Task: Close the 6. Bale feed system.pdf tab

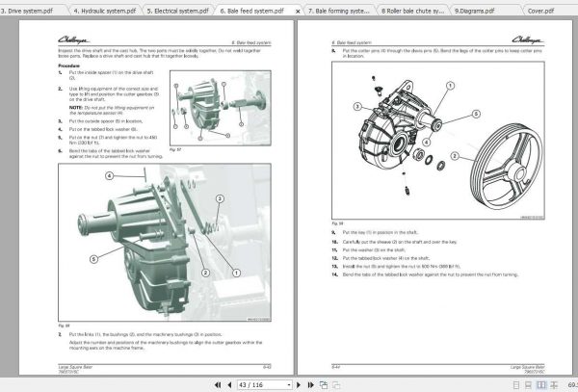Action: point(298,12)
